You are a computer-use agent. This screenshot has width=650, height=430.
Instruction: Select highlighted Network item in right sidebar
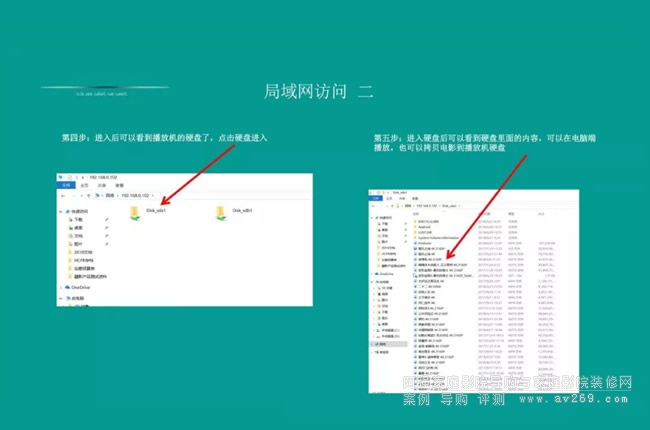point(382,343)
